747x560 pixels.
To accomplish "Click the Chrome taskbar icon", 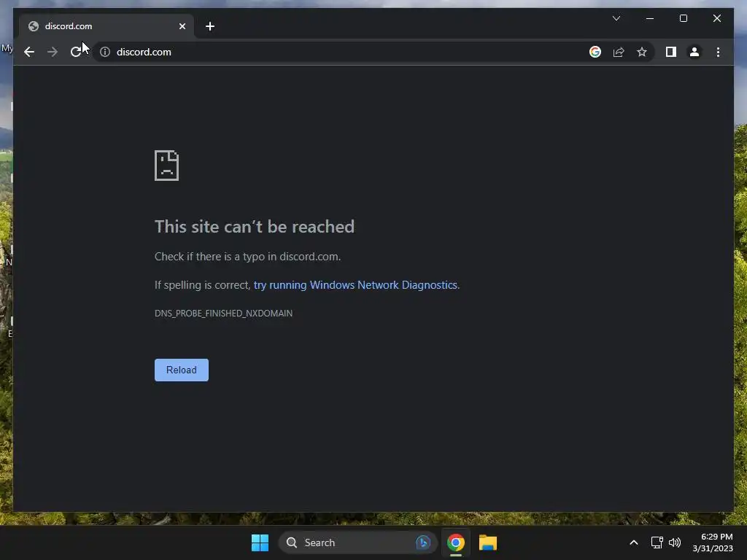I will (x=456, y=542).
